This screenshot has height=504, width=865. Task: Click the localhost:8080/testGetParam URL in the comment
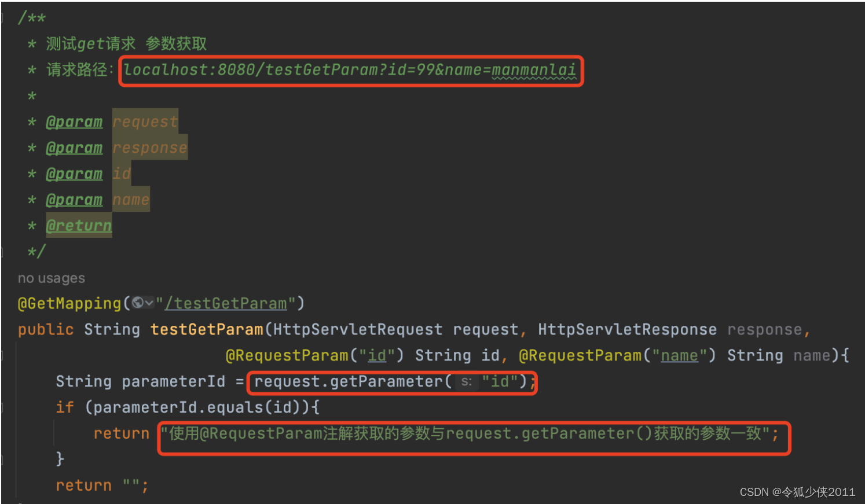(x=350, y=70)
